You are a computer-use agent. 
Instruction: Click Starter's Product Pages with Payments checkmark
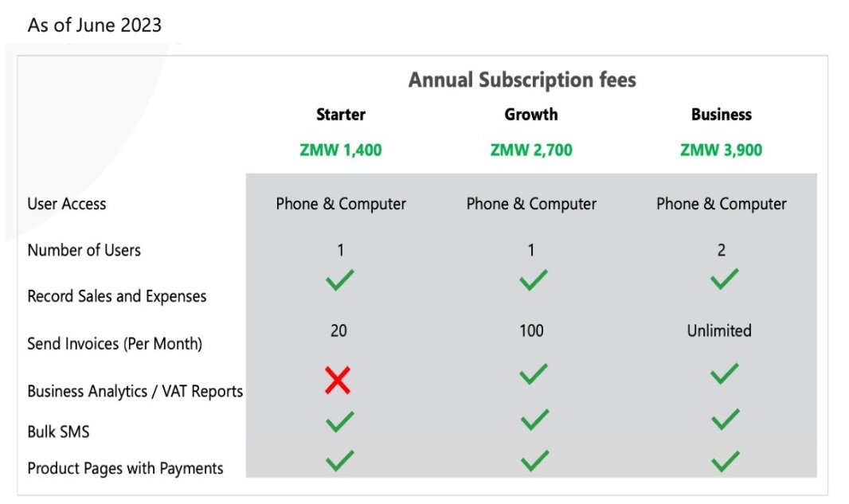coord(340,461)
